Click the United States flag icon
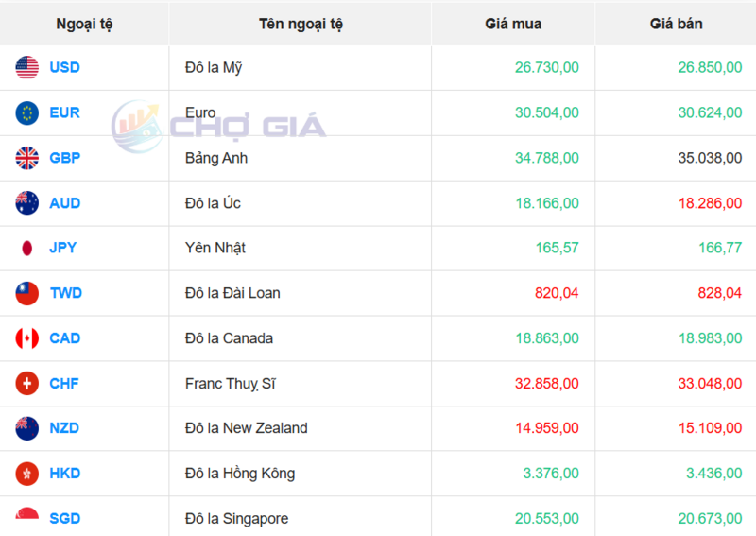756x536 pixels. [26, 67]
